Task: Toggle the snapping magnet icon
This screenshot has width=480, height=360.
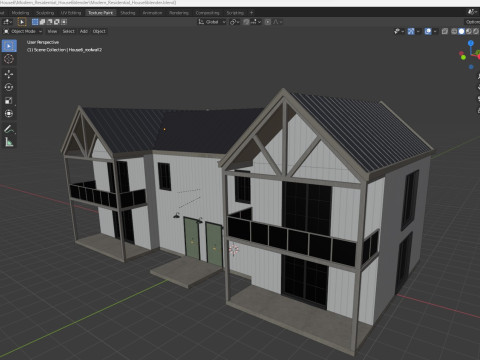Action: click(246, 22)
